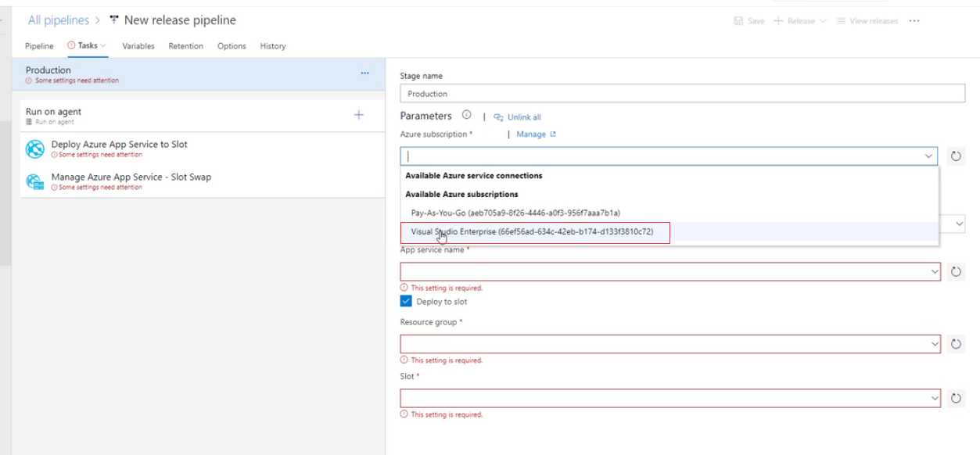
Task: Refresh the Resource group list
Action: 956,344
